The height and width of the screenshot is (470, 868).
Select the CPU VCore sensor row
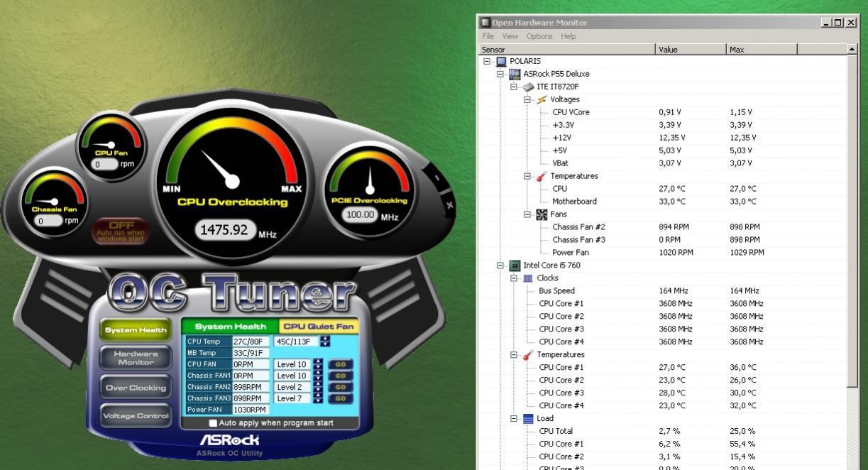(x=664, y=112)
